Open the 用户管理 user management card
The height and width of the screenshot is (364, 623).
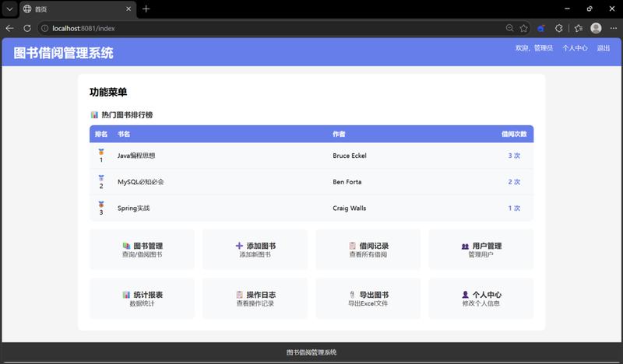480,250
